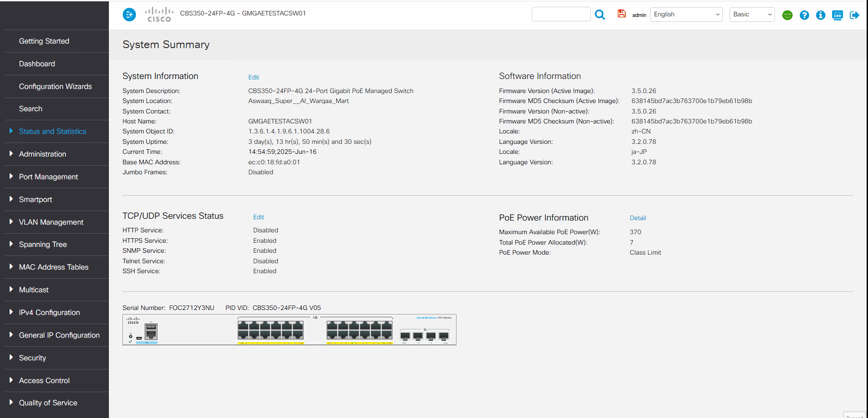The image size is (868, 418).
Task: Save configuration with the red floppy icon
Action: 622,14
